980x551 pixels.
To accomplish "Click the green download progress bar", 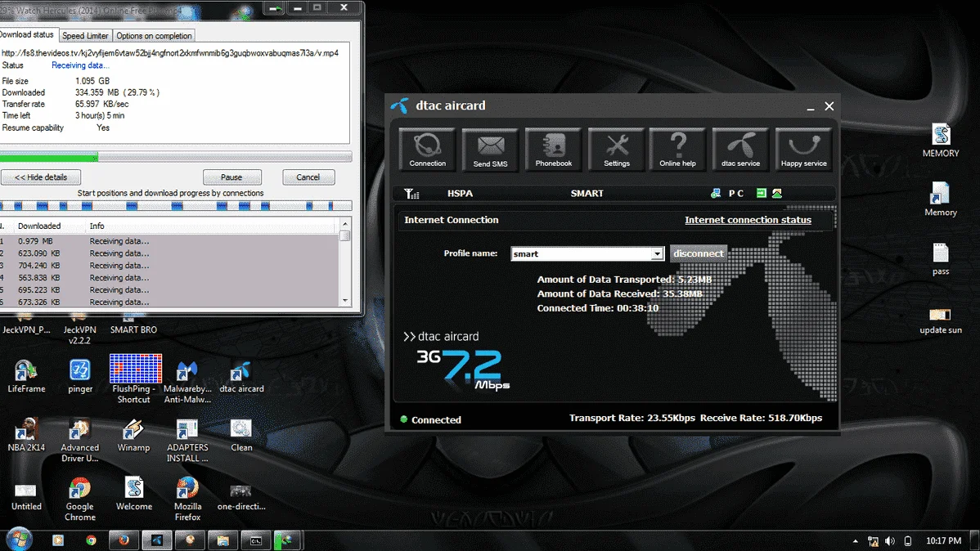I will pos(175,157).
